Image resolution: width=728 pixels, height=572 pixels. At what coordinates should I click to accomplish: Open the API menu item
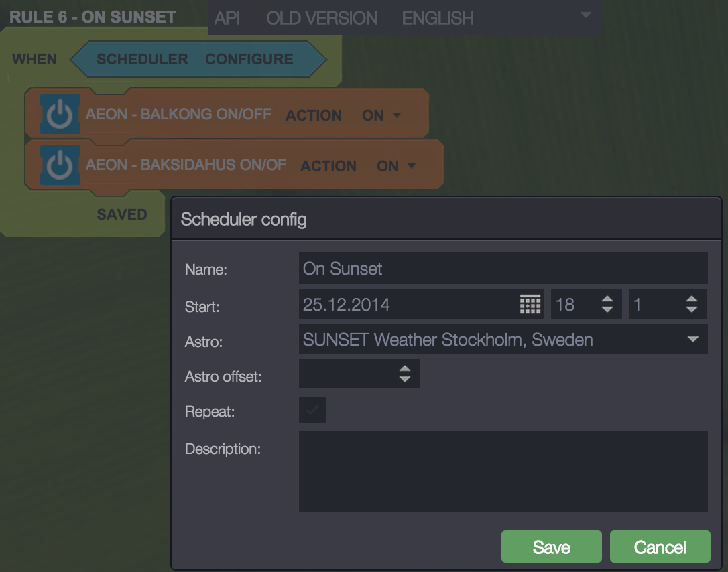click(227, 18)
